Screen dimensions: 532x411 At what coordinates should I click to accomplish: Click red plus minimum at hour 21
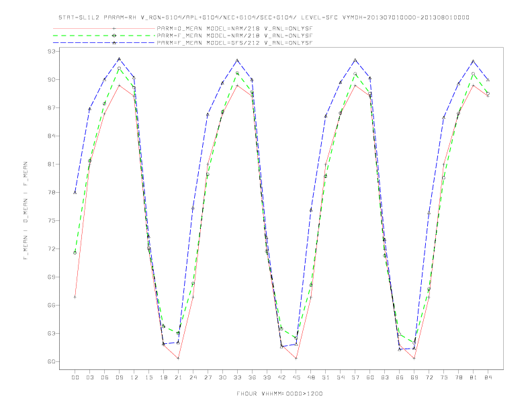[x=178, y=358]
